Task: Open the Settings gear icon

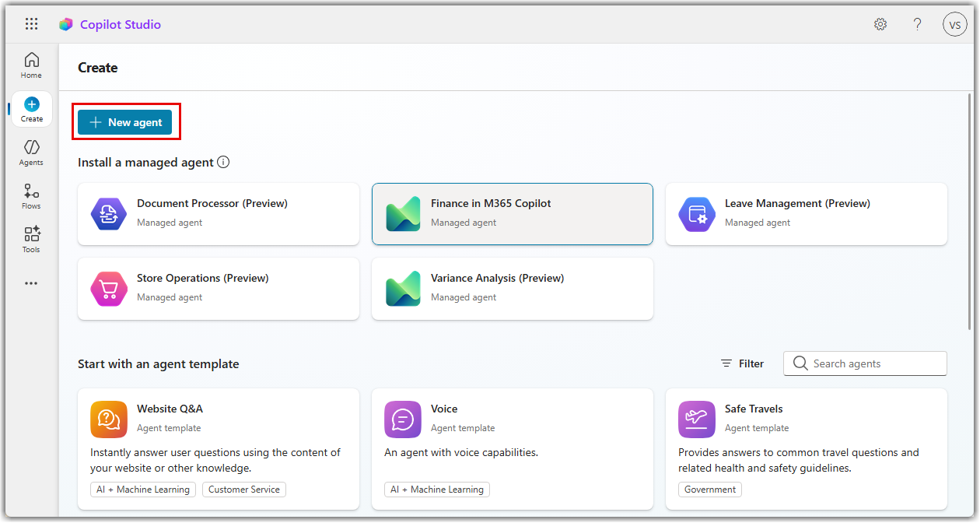Action: pos(880,24)
